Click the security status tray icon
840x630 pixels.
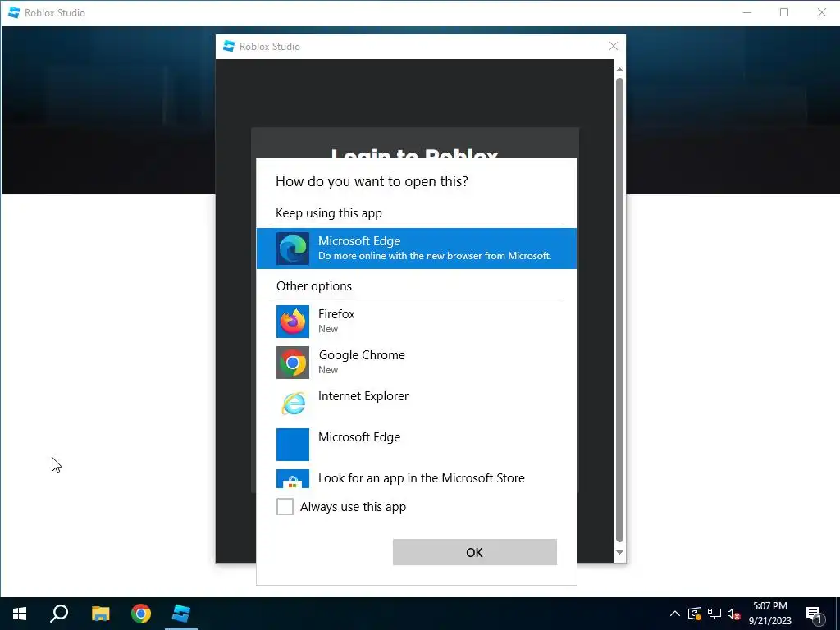click(x=695, y=614)
